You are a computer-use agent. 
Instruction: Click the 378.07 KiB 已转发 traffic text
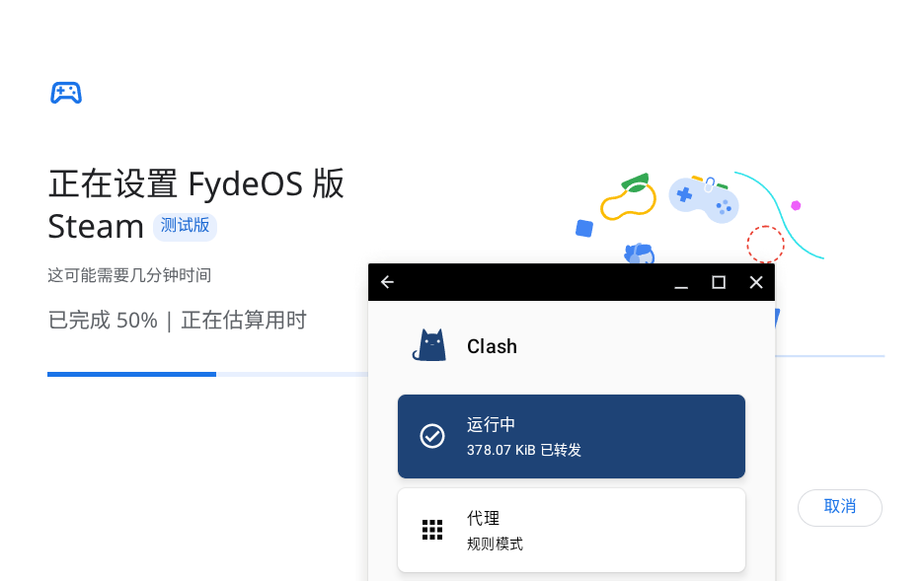coord(524,451)
